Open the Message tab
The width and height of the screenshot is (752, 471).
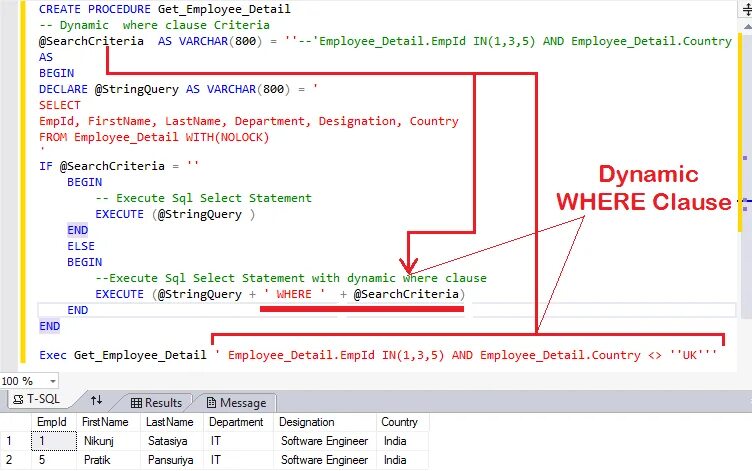click(236, 403)
